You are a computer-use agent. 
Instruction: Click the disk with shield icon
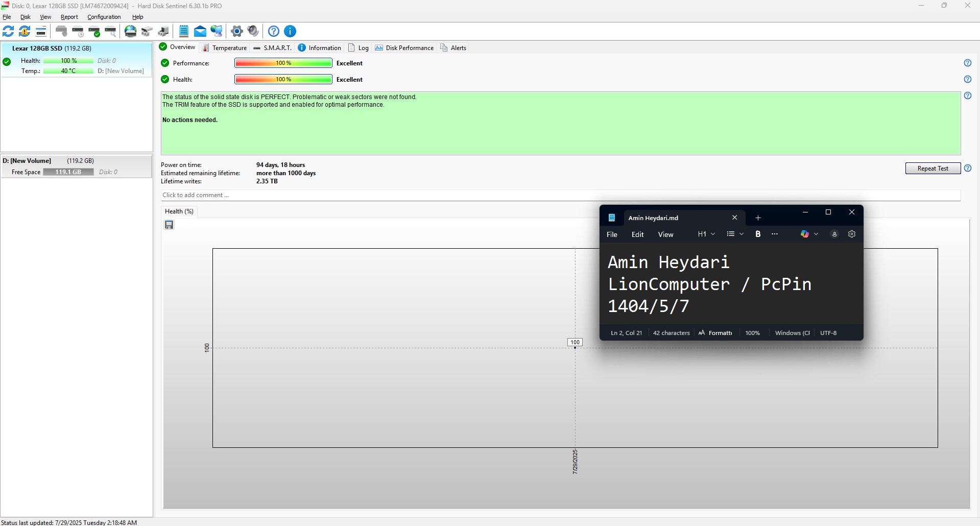[61, 31]
